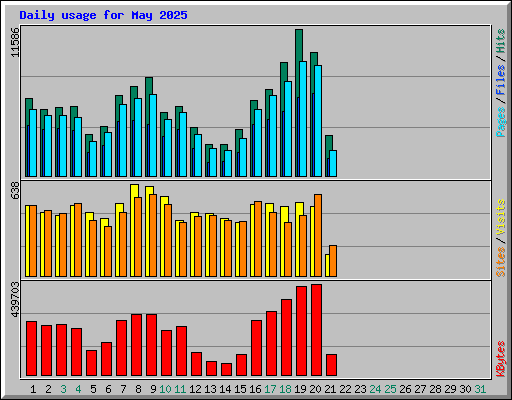The width and height of the screenshot is (512, 400).
Task: Click the "Daily usage for May 2025" title
Action: point(103,15)
